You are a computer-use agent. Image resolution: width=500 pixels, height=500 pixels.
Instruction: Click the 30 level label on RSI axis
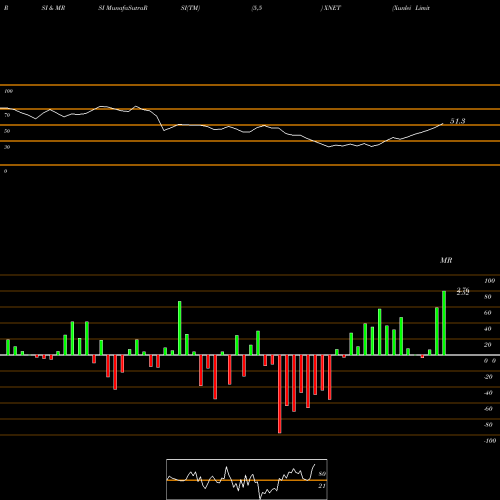pos(7,147)
